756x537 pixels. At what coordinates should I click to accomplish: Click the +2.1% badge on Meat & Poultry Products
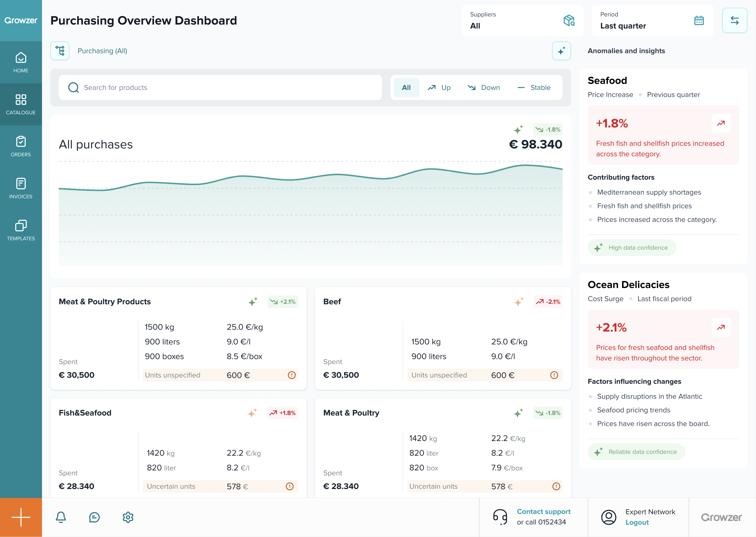pyautogui.click(x=283, y=301)
